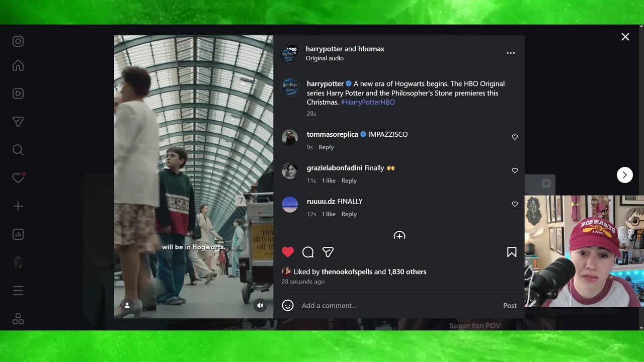Open Search in the sidebar
The width and height of the screenshot is (644, 362).
18,150
